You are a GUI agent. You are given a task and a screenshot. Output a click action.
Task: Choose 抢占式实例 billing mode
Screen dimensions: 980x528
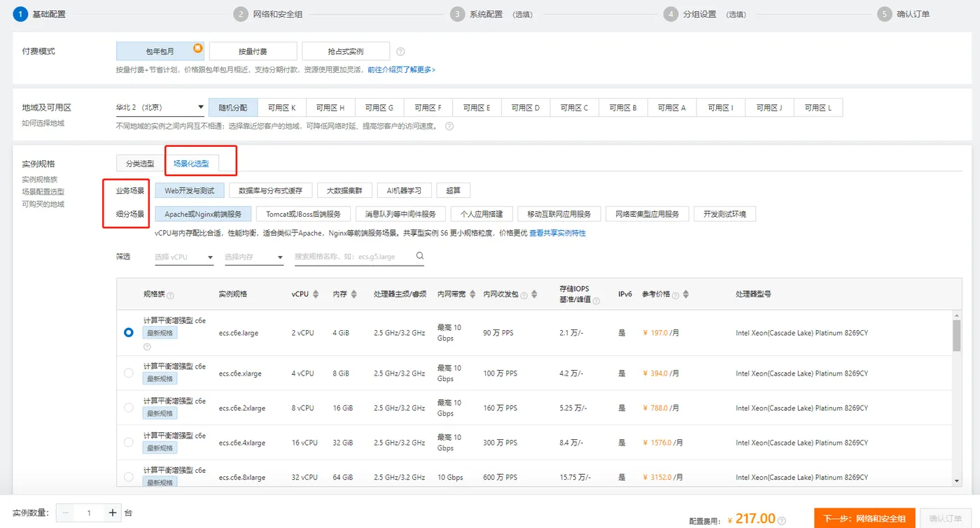click(x=346, y=51)
